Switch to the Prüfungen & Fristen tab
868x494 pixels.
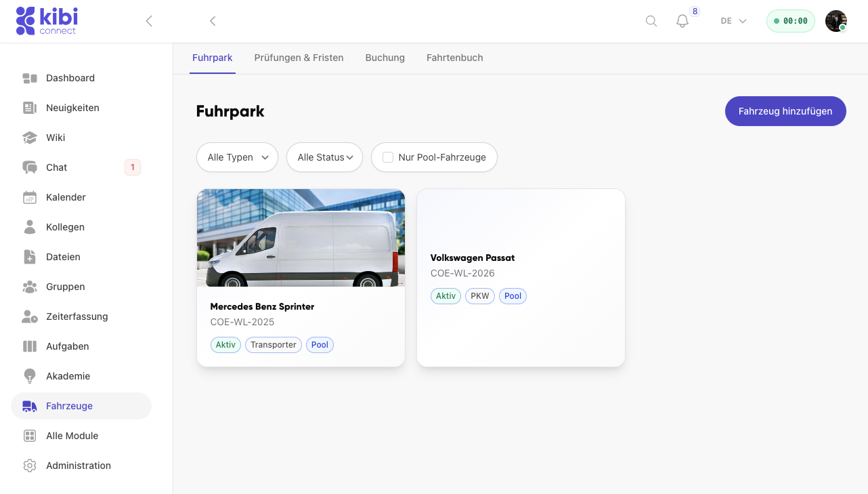coord(299,58)
